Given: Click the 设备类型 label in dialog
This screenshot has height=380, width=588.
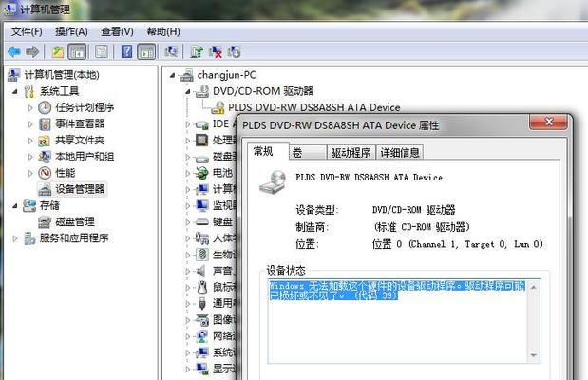Looking at the screenshot, I should coord(317,210).
